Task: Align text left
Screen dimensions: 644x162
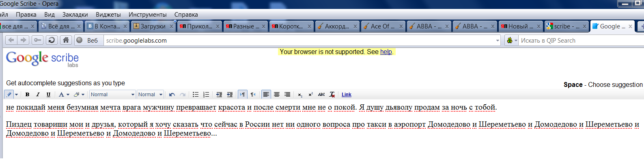Action: click(x=266, y=94)
